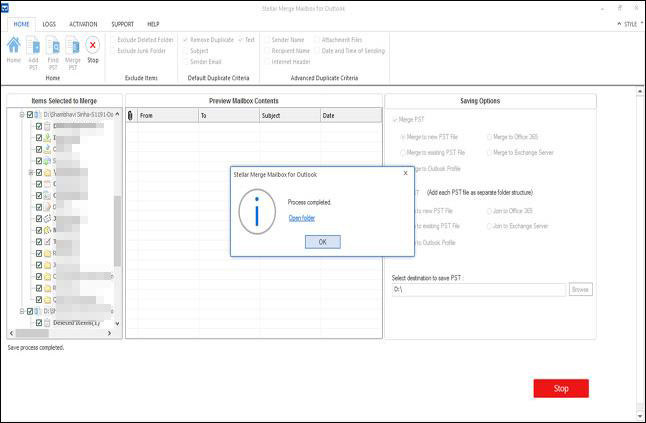Switch to the Logs tab
This screenshot has height=423, width=646.
pos(49,23)
